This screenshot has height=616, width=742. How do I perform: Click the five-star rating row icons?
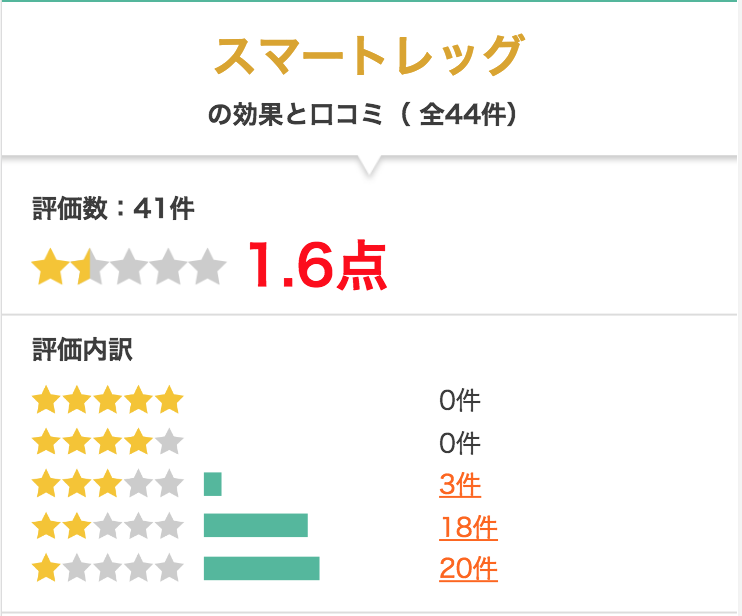(x=107, y=400)
